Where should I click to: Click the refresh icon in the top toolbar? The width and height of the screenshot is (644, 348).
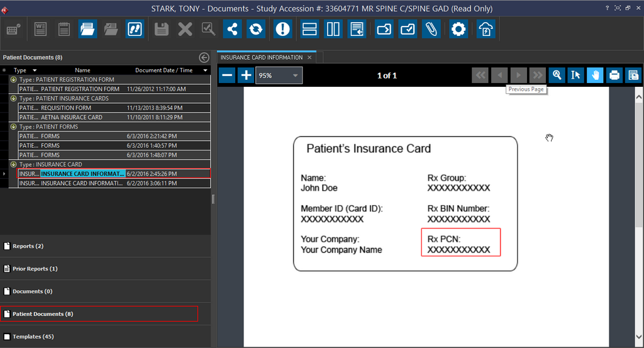pos(256,29)
